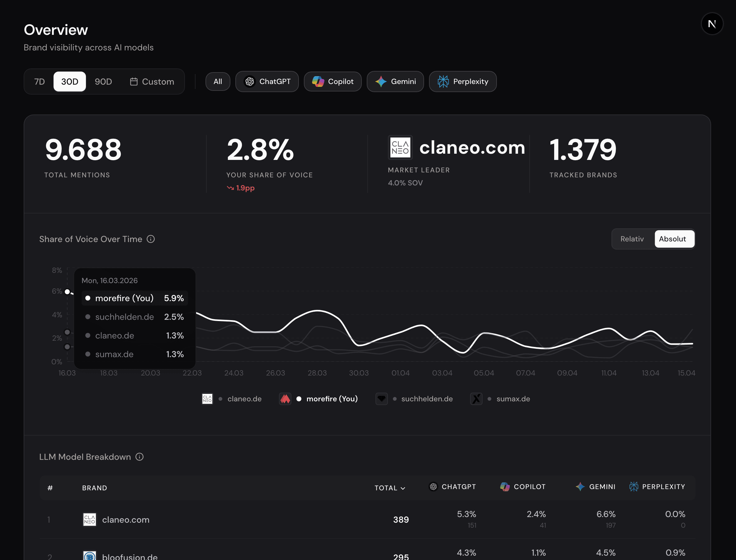Select the 7D time range tab
736x560 pixels.
pos(40,82)
